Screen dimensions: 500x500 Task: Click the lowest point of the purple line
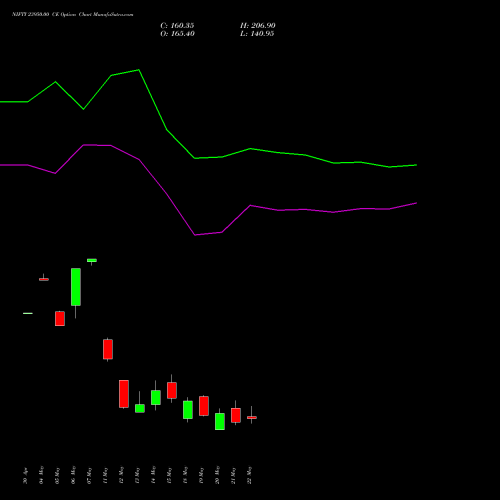click(x=195, y=235)
